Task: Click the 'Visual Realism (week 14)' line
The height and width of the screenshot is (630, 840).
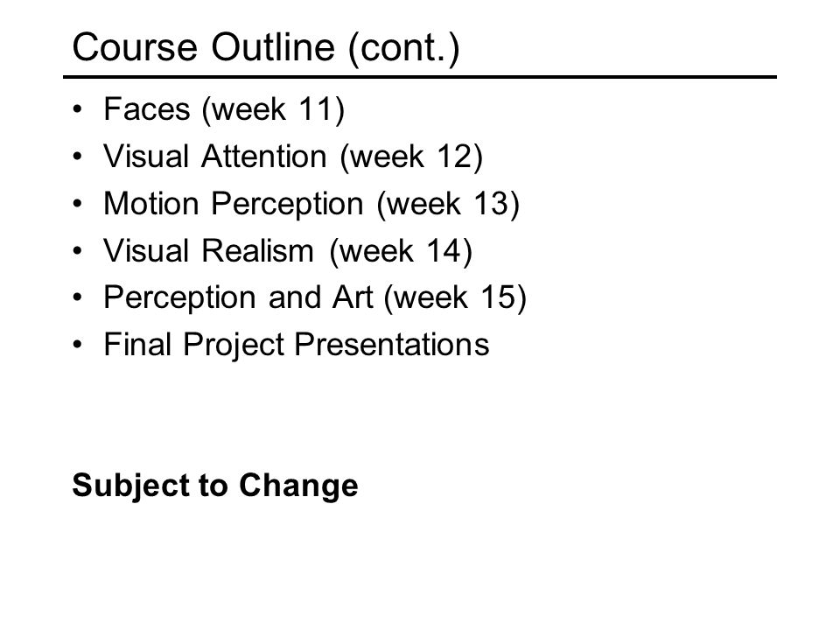Action: click(x=288, y=252)
